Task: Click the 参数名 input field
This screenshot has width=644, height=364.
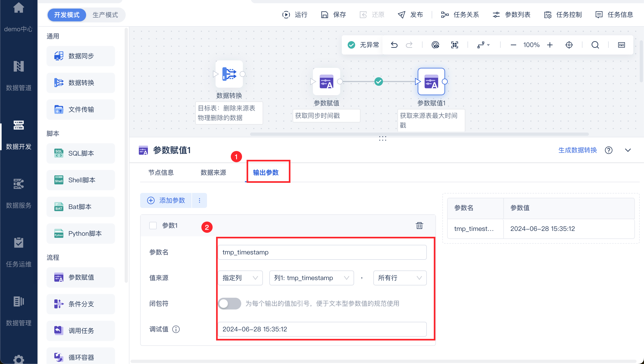Action: coord(322,252)
